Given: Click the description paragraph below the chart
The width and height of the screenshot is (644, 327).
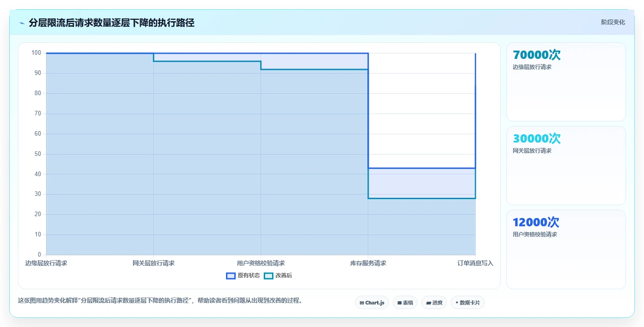Looking at the screenshot, I should 160,300.
